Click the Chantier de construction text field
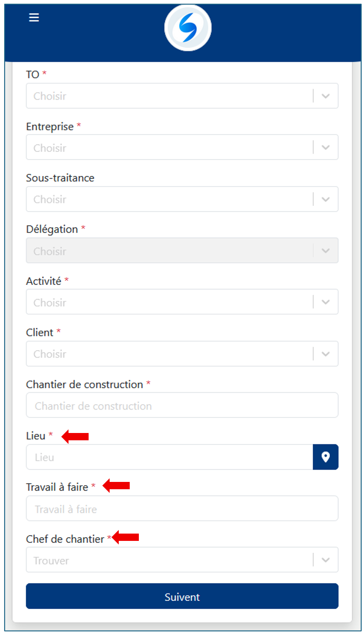364x636 pixels. point(182,406)
